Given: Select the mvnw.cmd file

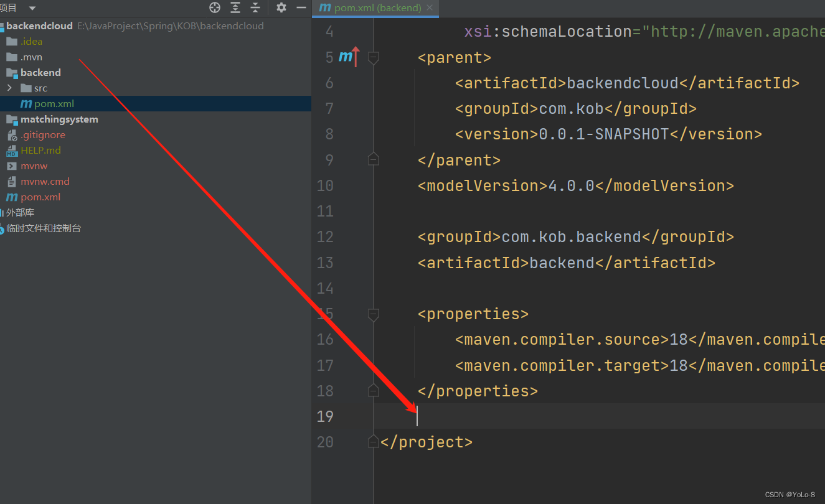Looking at the screenshot, I should pyautogui.click(x=45, y=182).
